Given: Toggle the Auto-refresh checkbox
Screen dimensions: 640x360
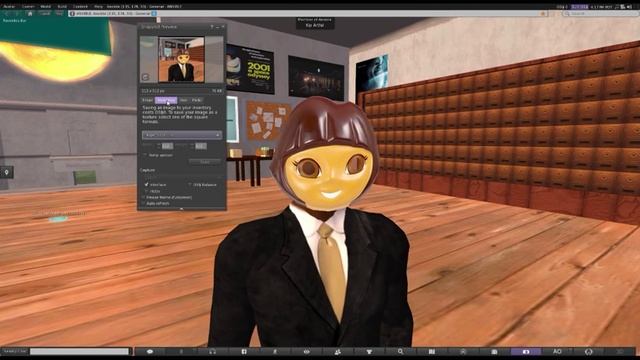Looking at the screenshot, I should 144,203.
